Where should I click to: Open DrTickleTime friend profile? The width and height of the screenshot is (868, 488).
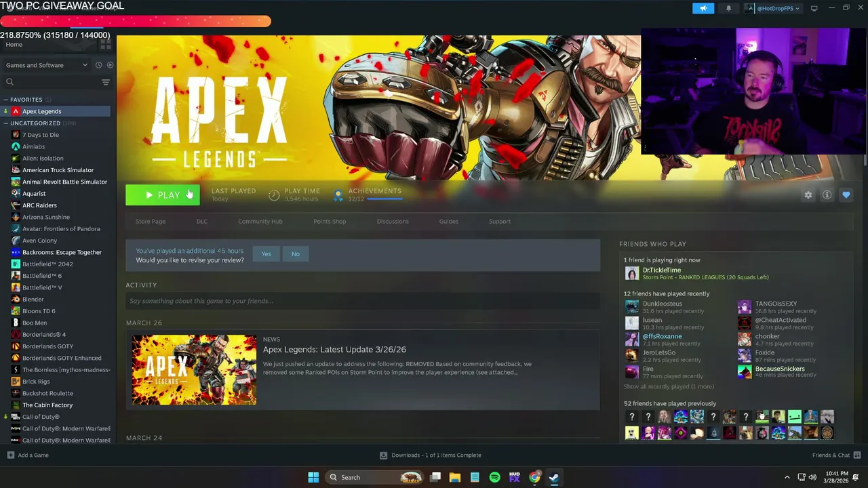(x=662, y=270)
